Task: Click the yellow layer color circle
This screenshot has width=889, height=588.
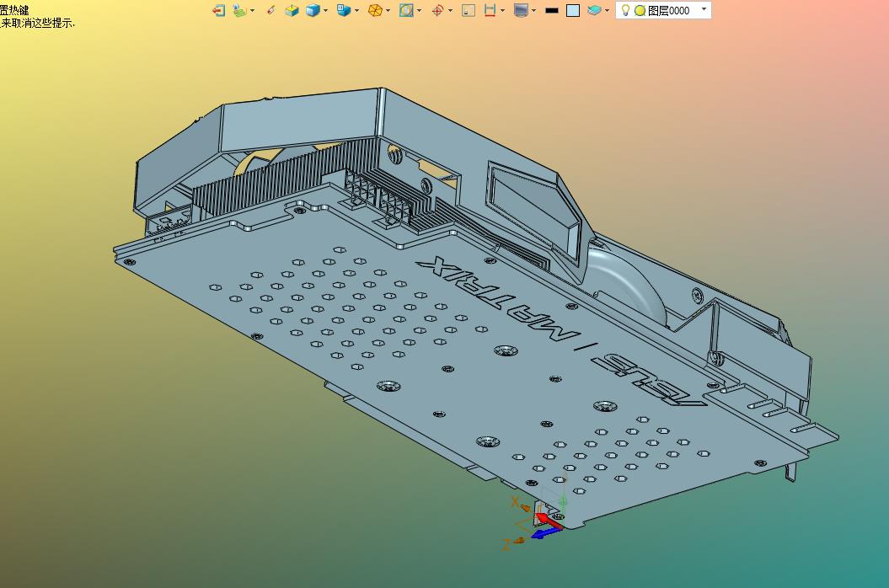Action: click(640, 10)
